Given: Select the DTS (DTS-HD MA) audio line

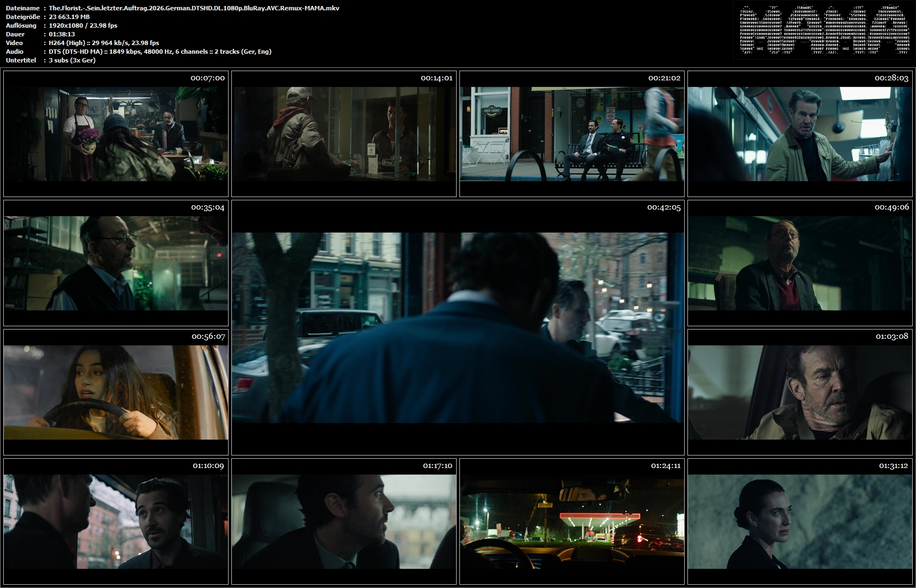Looking at the screenshot, I should [160, 52].
